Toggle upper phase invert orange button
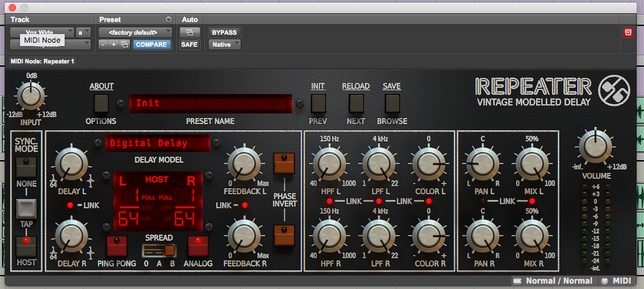The height and width of the screenshot is (289, 644). (284, 163)
